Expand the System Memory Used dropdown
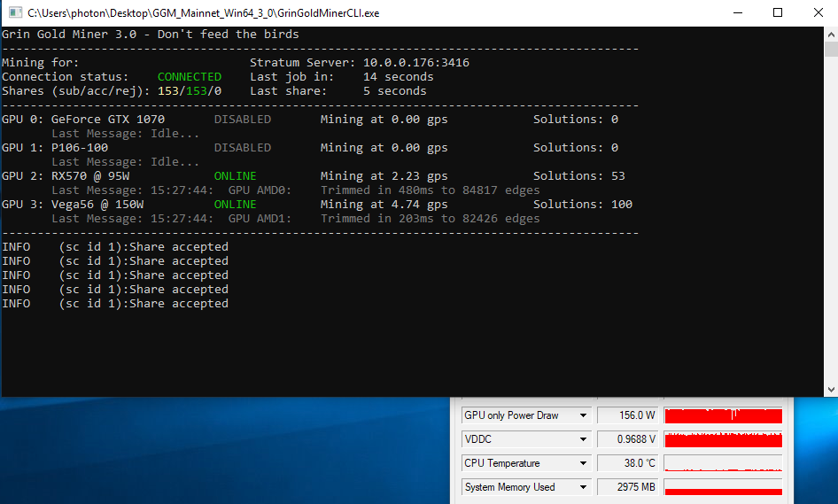838x504 pixels. click(x=583, y=487)
